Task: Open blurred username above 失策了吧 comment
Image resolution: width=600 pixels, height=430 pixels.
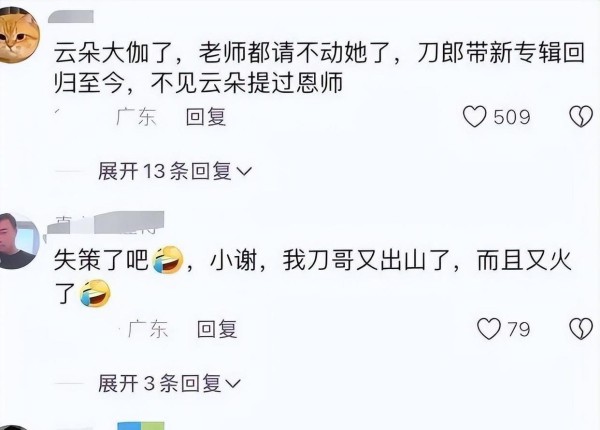Action: 106,222
